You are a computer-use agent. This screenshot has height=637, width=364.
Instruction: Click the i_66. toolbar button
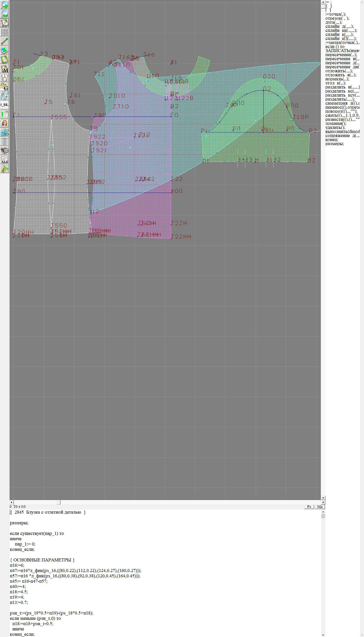click(5, 105)
